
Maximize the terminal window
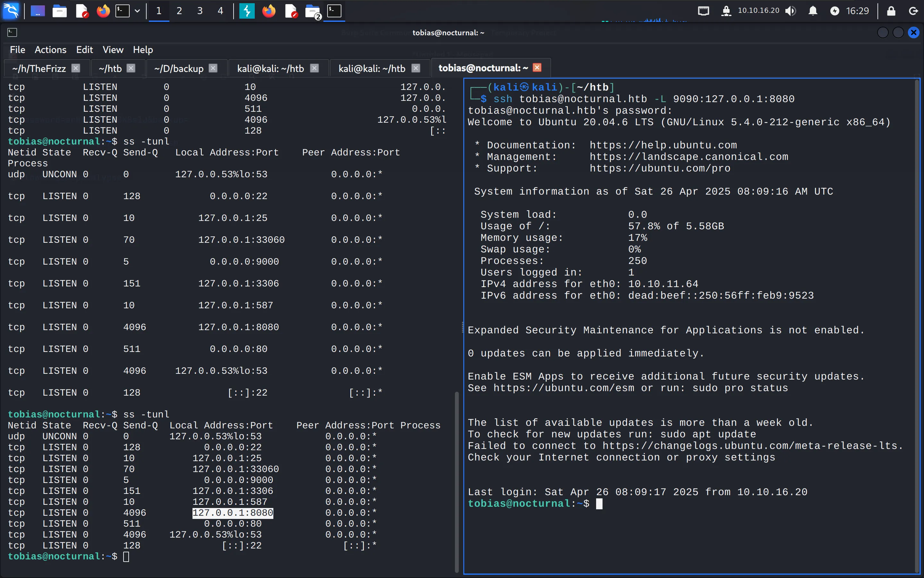point(898,32)
